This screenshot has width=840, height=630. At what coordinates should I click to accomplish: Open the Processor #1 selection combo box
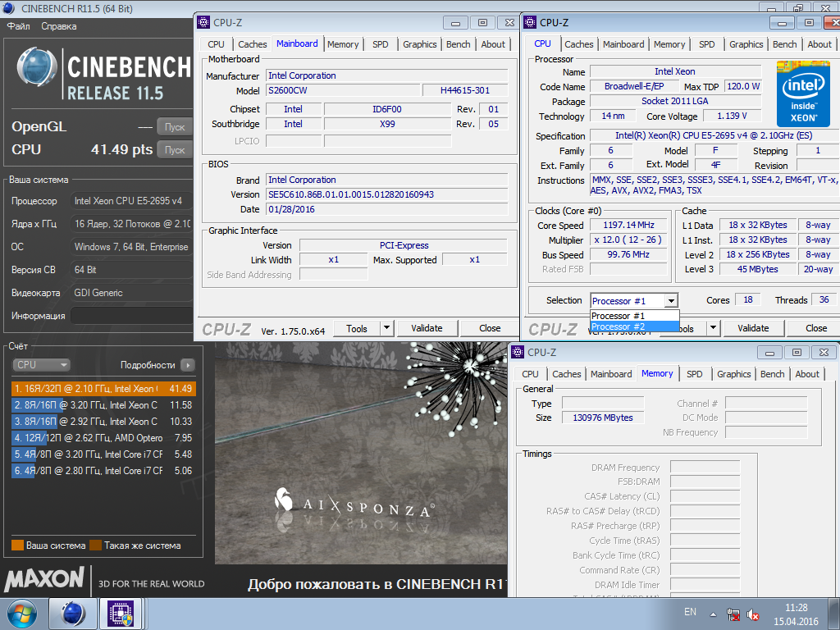click(634, 301)
